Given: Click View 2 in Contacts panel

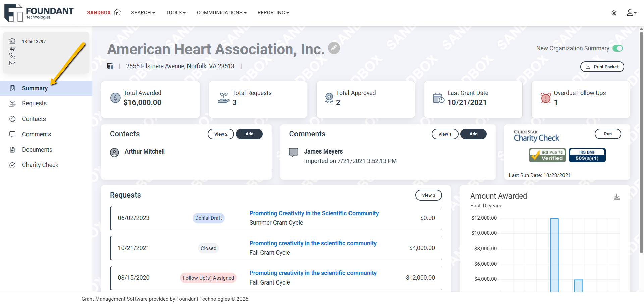Looking at the screenshot, I should [221, 134].
